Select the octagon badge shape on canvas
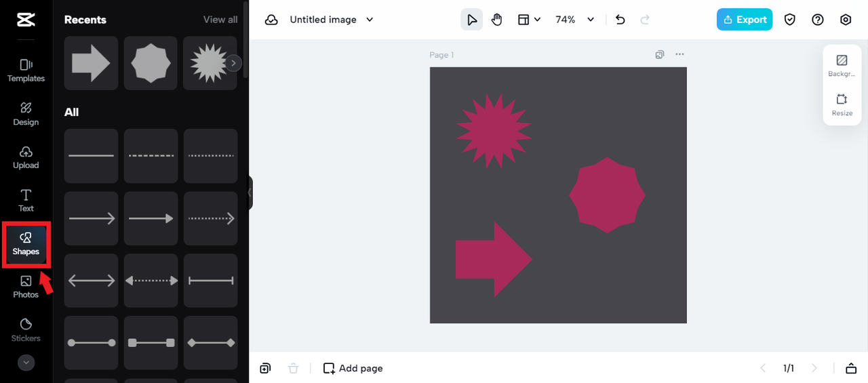This screenshot has width=868, height=383. tap(607, 195)
